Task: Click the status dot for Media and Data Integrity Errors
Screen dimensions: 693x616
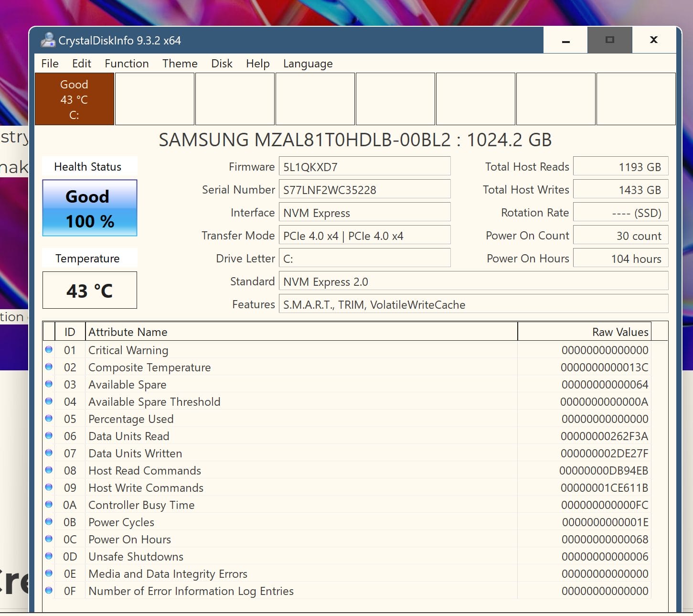Action: [x=49, y=573]
